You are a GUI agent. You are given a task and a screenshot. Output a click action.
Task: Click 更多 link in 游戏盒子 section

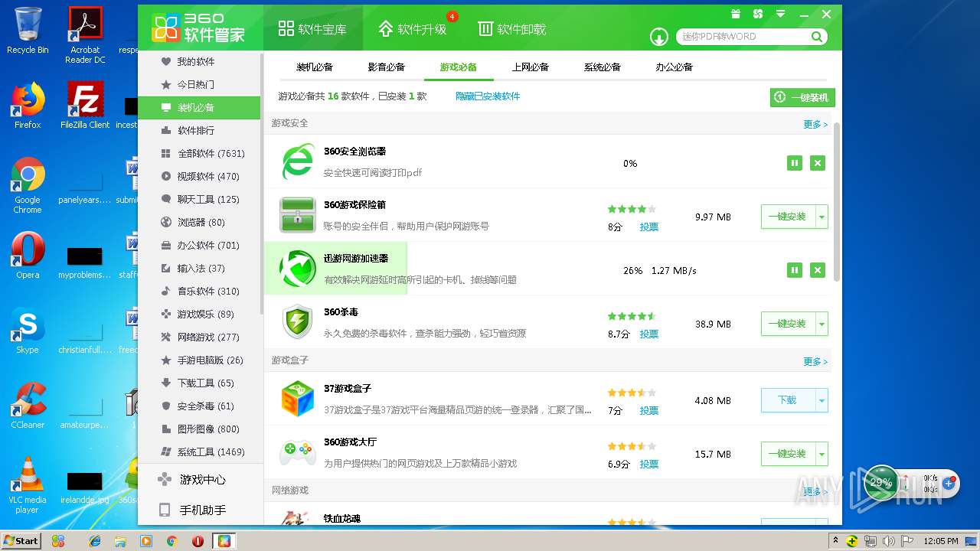[x=815, y=361]
